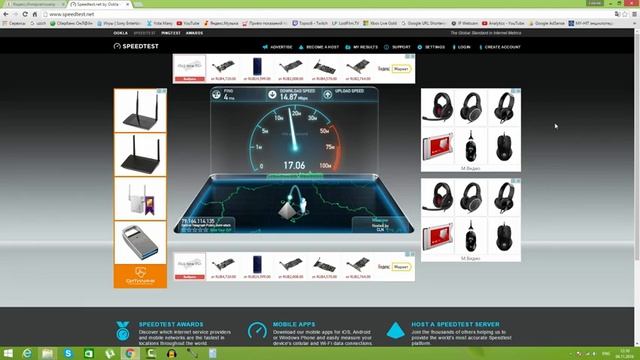Click the Chrome taskbar icon
Image resolution: width=640 pixels, height=360 pixels.
click(x=130, y=353)
